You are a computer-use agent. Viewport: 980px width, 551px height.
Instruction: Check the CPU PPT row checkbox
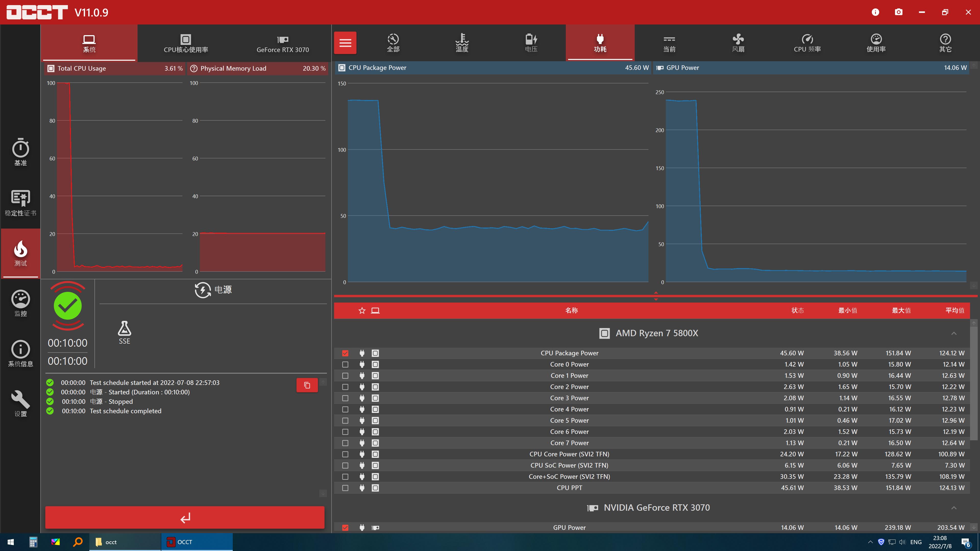(x=345, y=488)
